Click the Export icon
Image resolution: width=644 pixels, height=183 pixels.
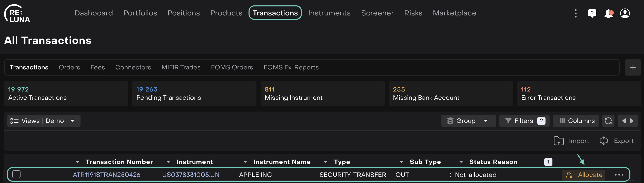[x=604, y=141]
